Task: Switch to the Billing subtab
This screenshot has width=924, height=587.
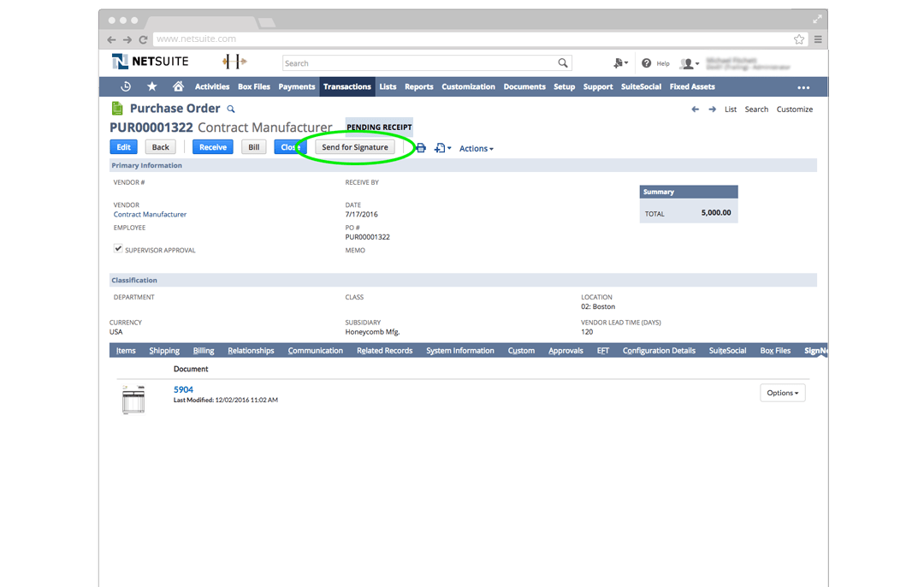Action: [x=204, y=351]
